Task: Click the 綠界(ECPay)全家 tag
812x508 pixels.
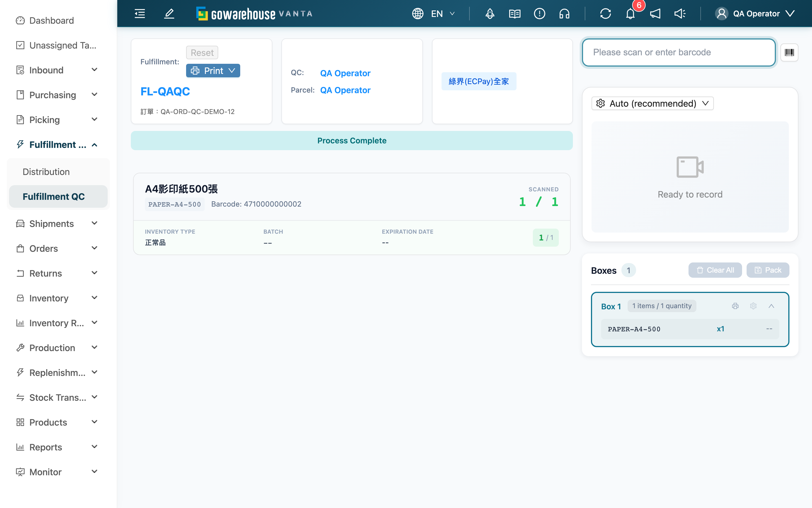Action: [x=479, y=81]
